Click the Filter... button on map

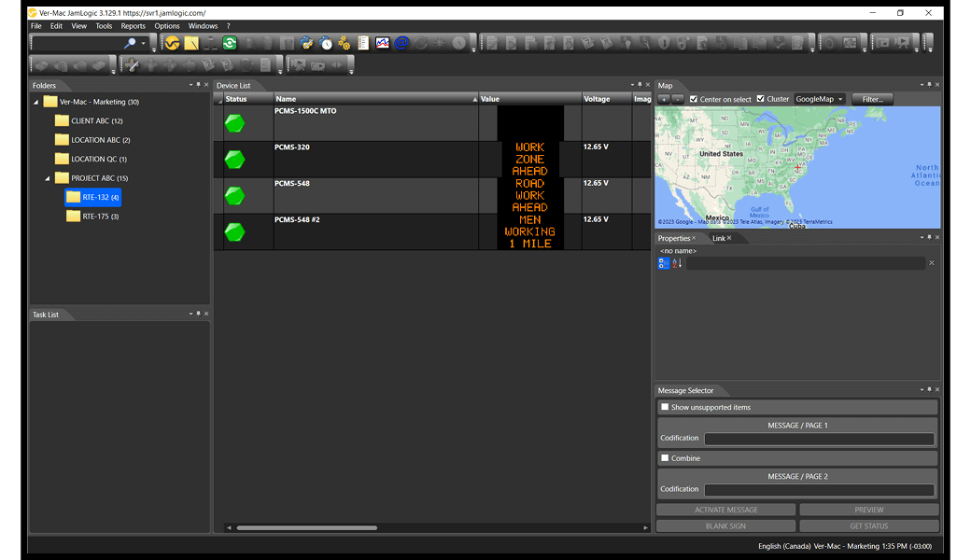872,99
